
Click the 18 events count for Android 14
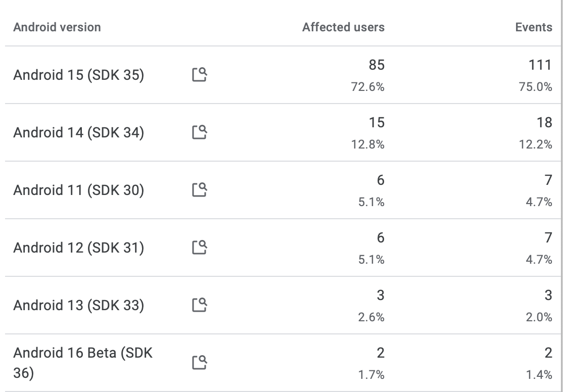(544, 122)
